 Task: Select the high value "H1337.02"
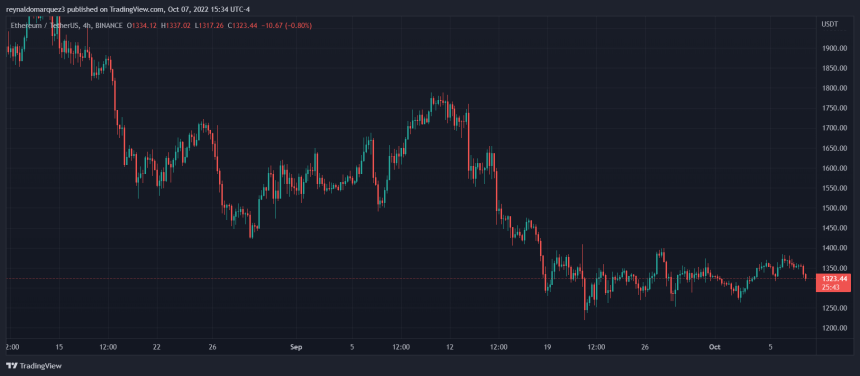(x=176, y=25)
